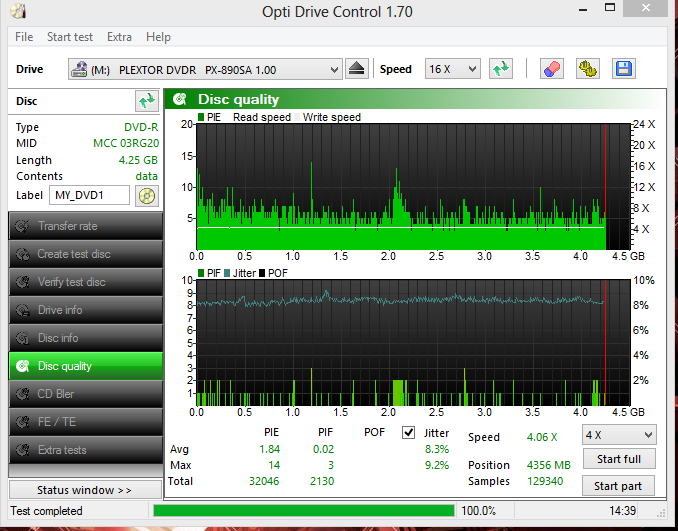Image resolution: width=678 pixels, height=531 pixels.
Task: Click the Samples value 129340
Action: [545, 481]
